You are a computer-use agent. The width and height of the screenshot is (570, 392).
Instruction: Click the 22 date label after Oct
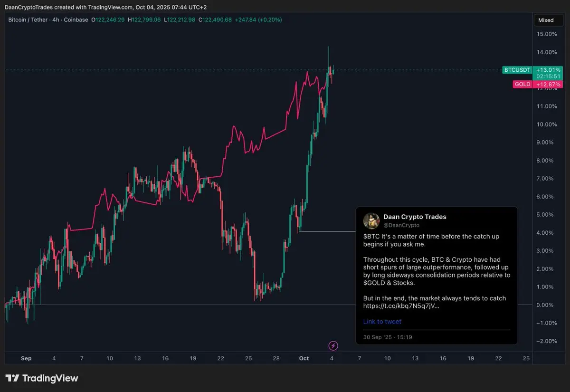click(498, 358)
